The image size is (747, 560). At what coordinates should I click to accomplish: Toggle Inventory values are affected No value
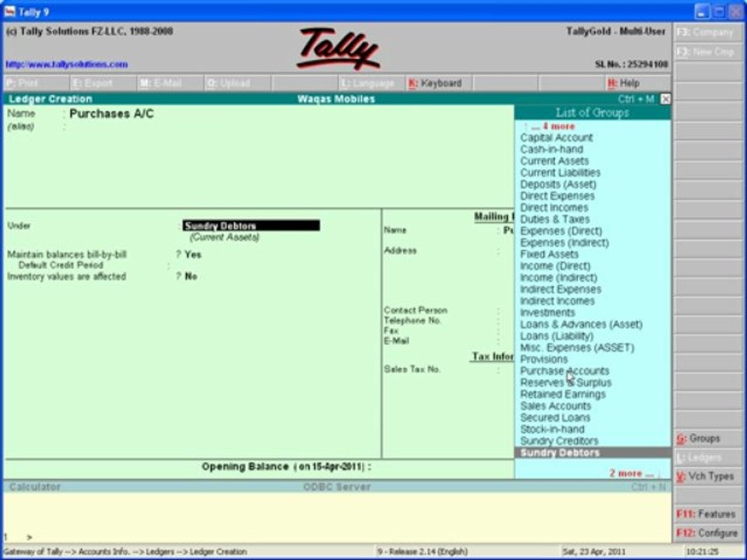(191, 277)
